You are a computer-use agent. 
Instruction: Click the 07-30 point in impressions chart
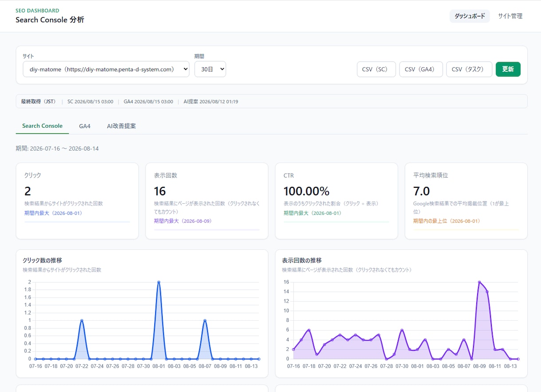coord(402,330)
